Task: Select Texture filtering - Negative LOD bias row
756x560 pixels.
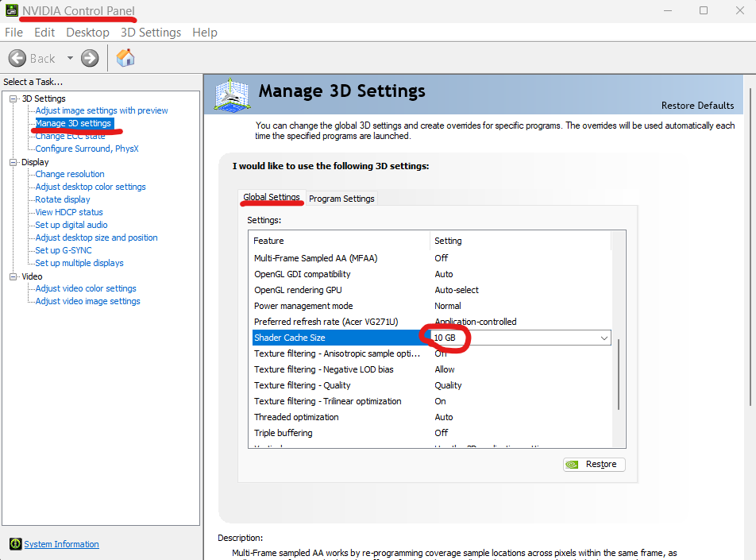Action: point(431,369)
